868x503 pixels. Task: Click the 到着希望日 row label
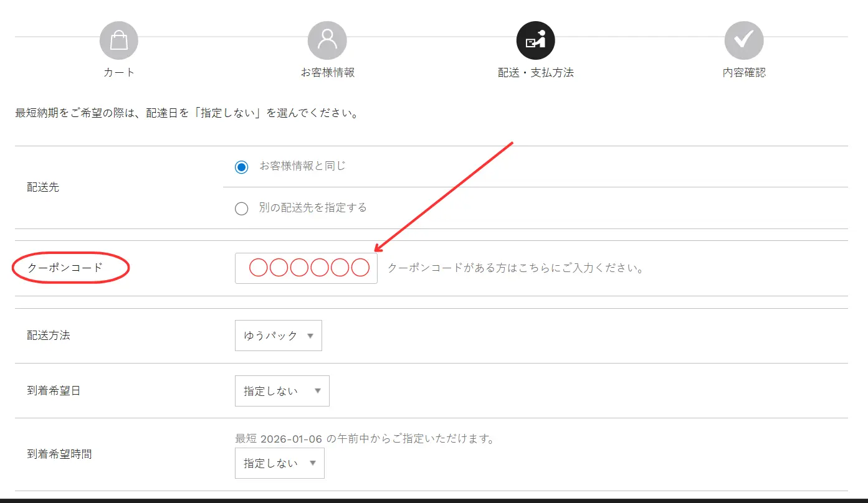click(x=53, y=391)
